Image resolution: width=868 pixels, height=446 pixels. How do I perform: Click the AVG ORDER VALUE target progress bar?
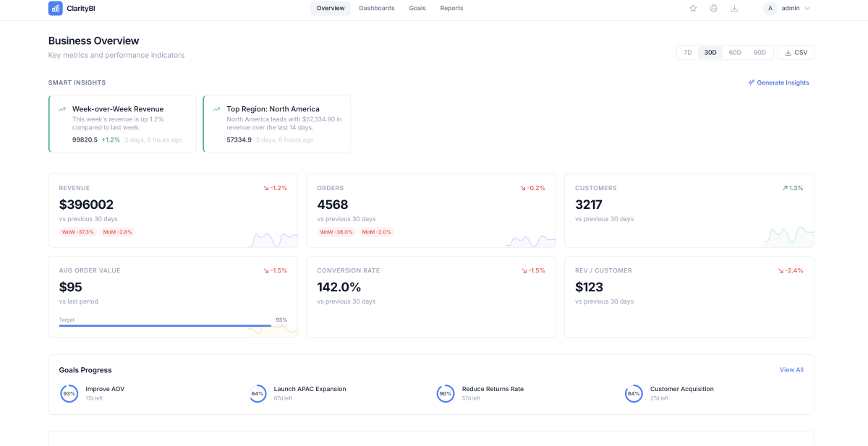(x=174, y=326)
